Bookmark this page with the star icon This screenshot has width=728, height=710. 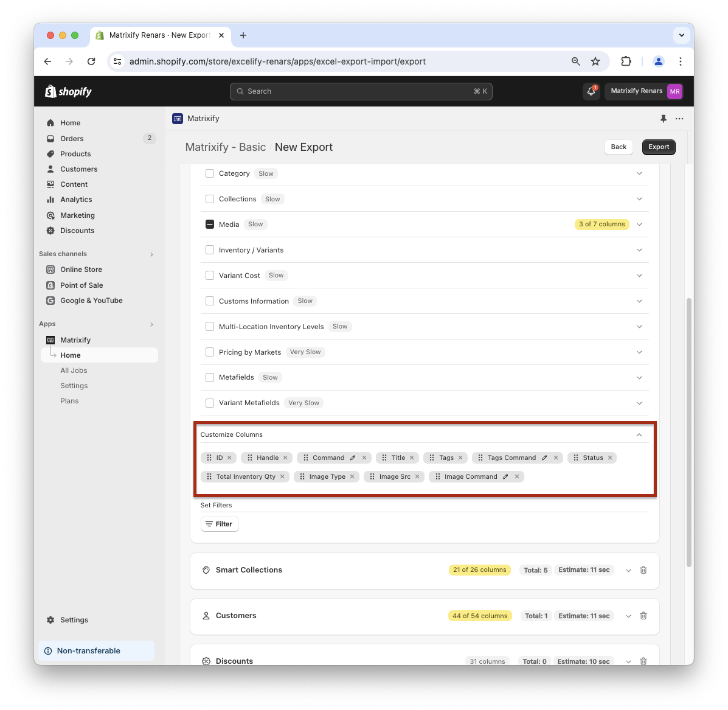595,61
